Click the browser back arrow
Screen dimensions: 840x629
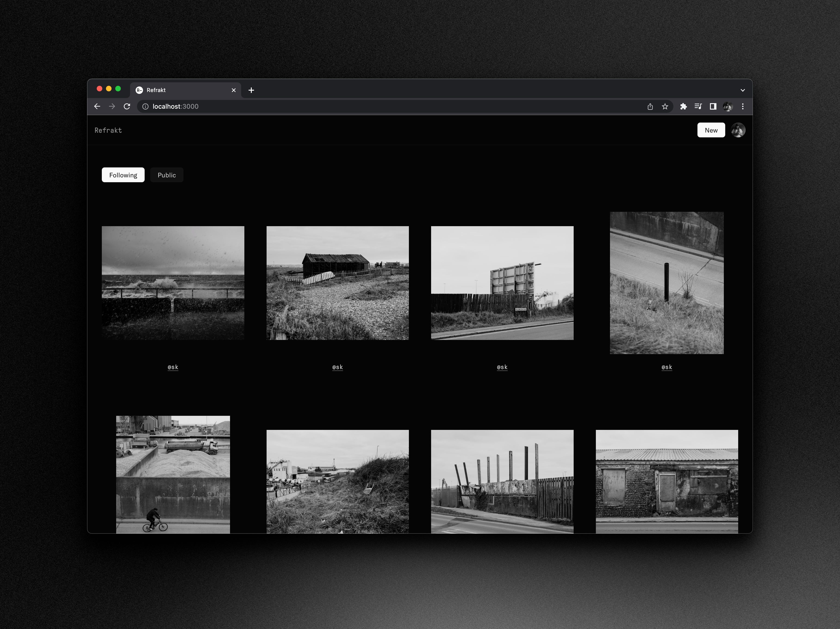[97, 106]
